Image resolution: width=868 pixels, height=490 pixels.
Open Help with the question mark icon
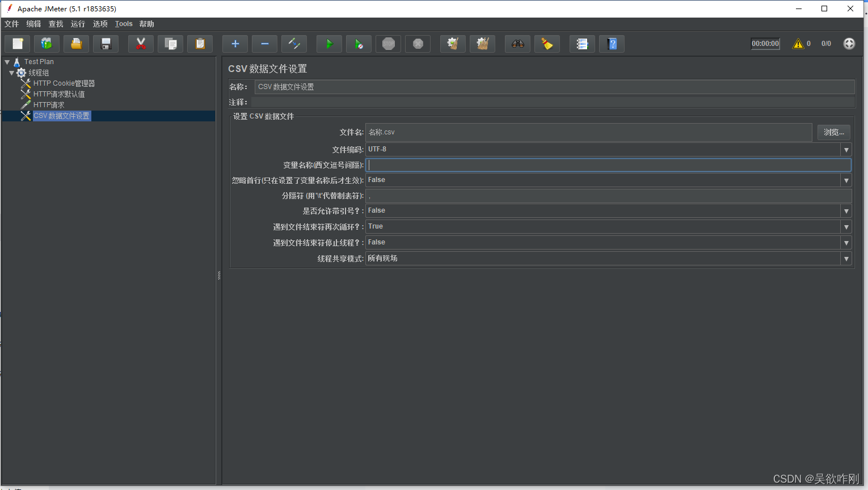(612, 44)
